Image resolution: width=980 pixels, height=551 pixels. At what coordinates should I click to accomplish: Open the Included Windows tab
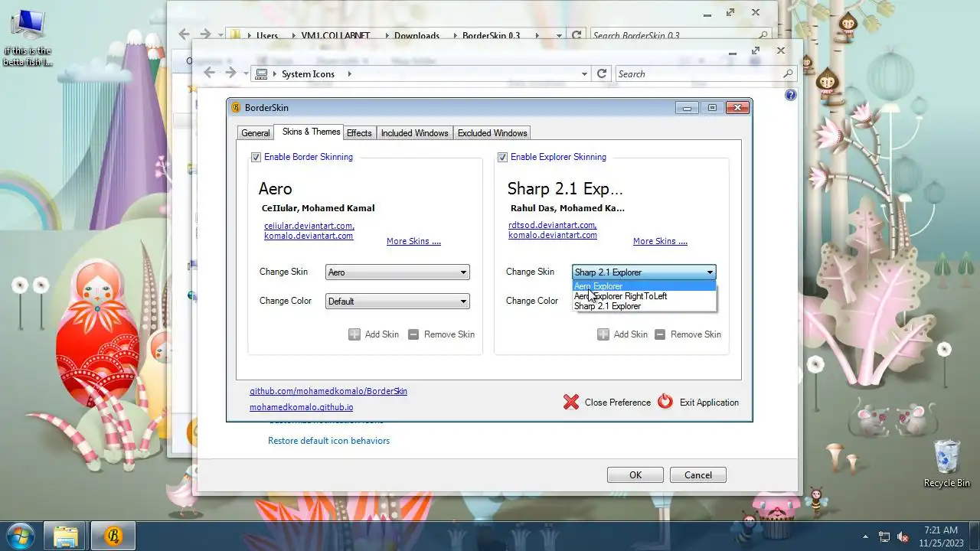pos(414,133)
